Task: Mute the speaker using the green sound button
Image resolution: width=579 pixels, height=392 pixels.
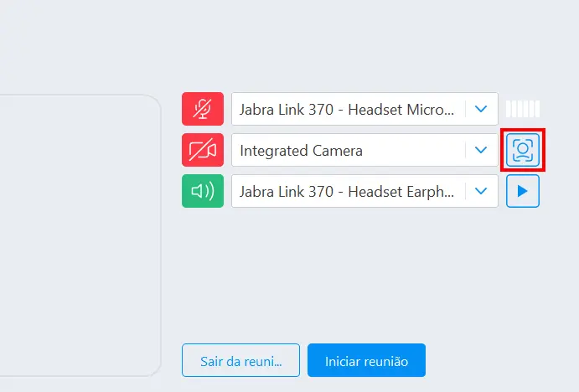Action: pyautogui.click(x=202, y=191)
